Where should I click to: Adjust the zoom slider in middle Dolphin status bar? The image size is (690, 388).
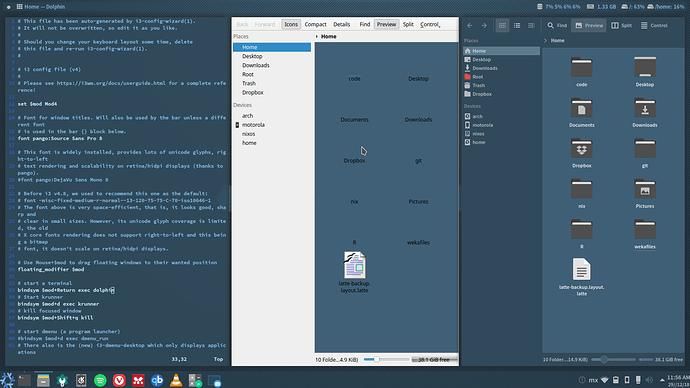point(386,359)
